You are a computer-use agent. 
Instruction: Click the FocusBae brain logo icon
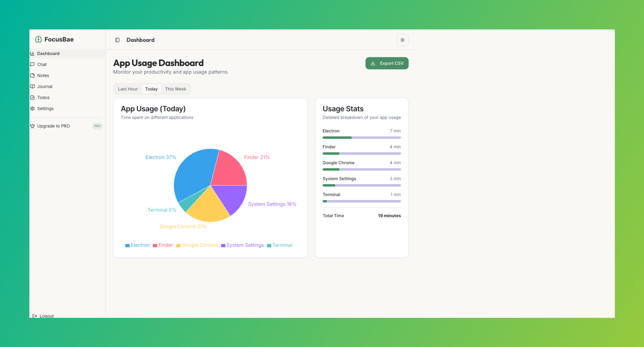click(38, 39)
